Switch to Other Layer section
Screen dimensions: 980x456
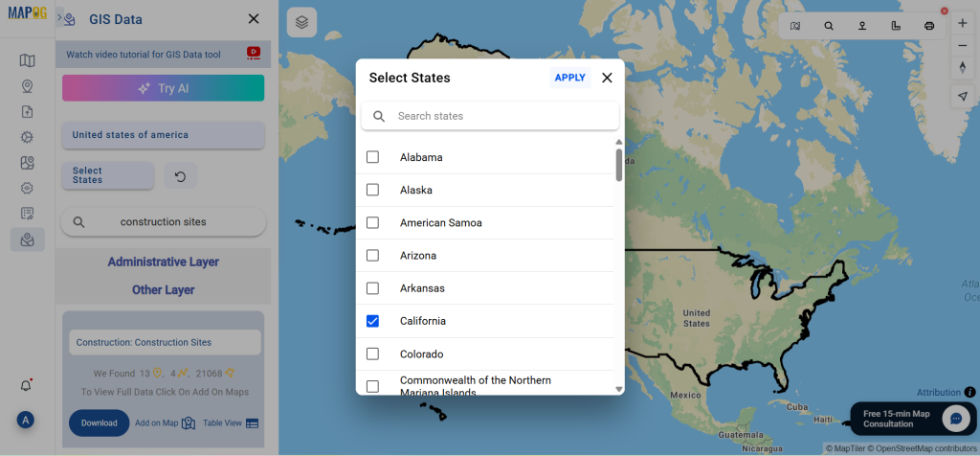coord(163,289)
